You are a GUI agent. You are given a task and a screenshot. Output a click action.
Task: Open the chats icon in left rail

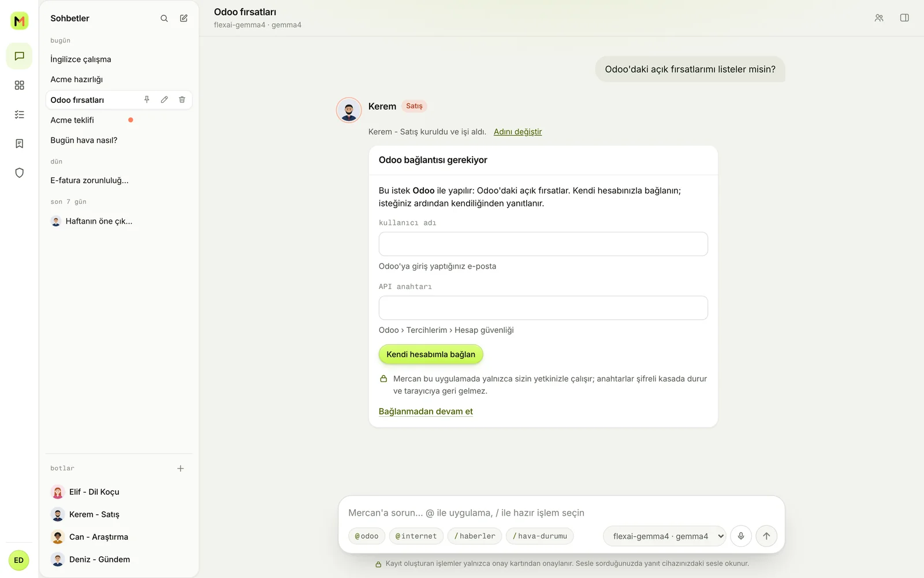click(19, 56)
